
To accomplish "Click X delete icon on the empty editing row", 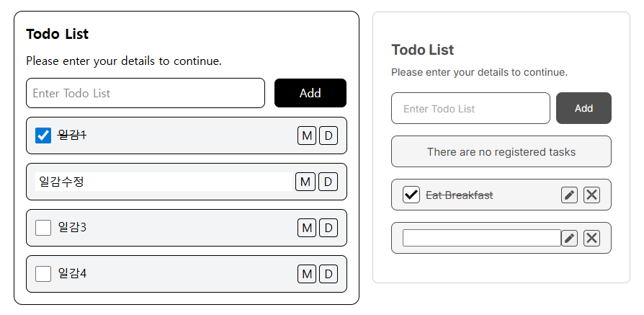I will tap(591, 238).
